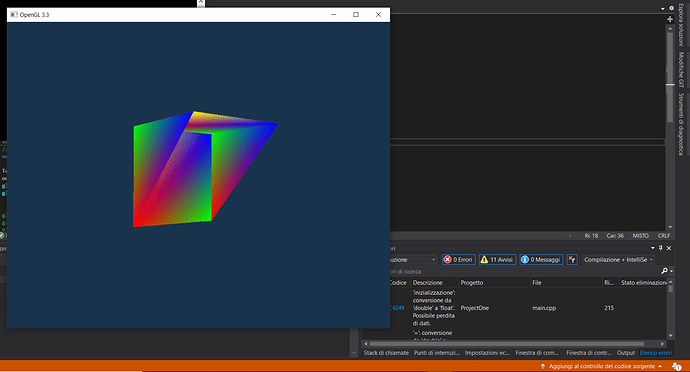Screen dimensions: 690x372
Task: Click the editor scrollbar down arrow
Action: coord(670,227)
